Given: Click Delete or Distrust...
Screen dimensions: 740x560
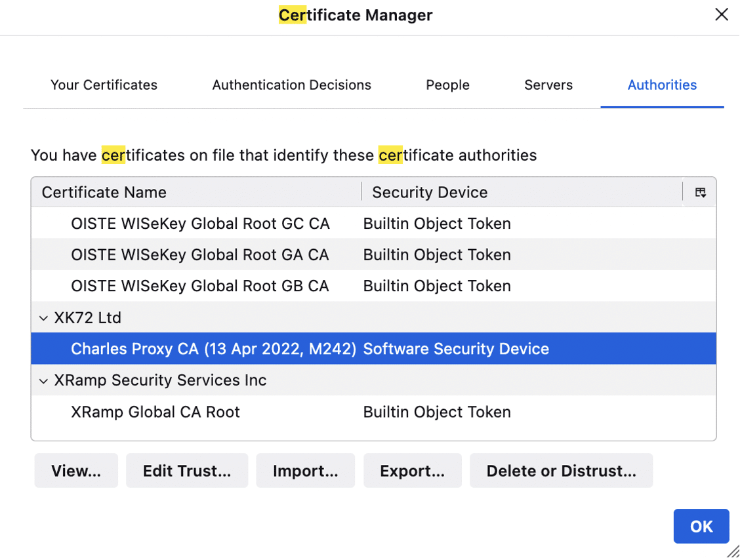Looking at the screenshot, I should click(561, 470).
